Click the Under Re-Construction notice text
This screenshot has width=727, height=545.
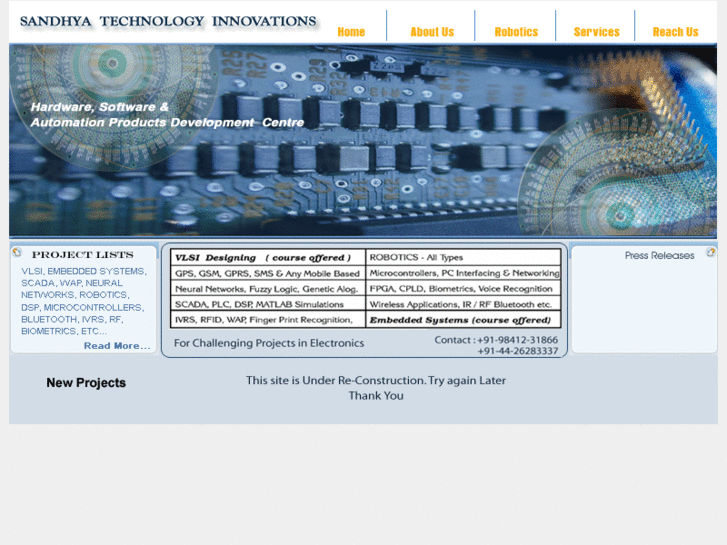coord(376,380)
